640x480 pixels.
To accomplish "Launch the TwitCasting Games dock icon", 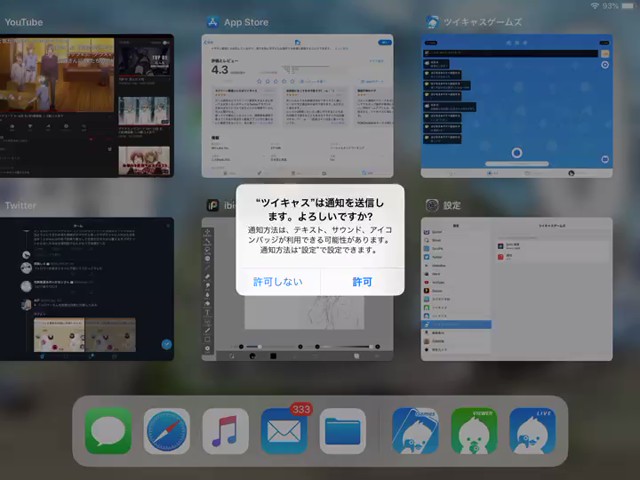I will coord(416,431).
